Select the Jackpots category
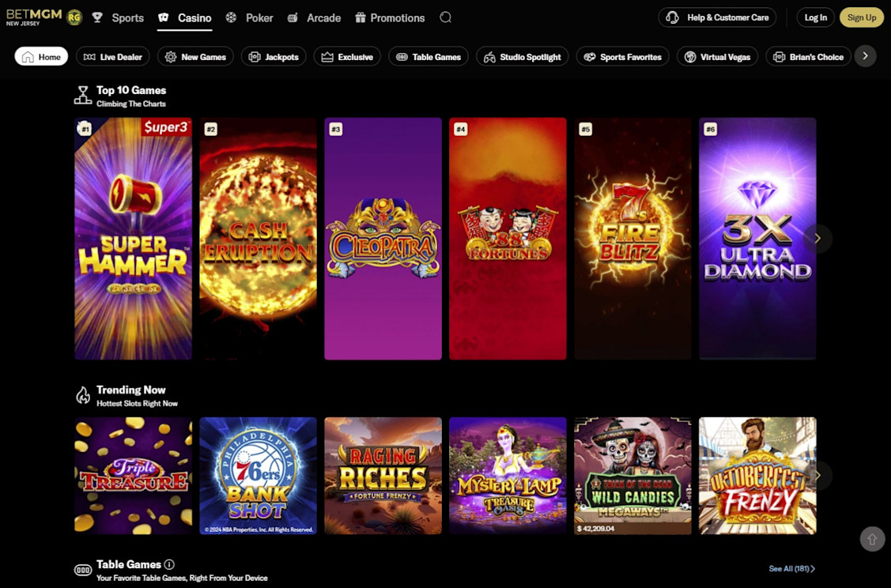This screenshot has width=891, height=588. coord(274,56)
